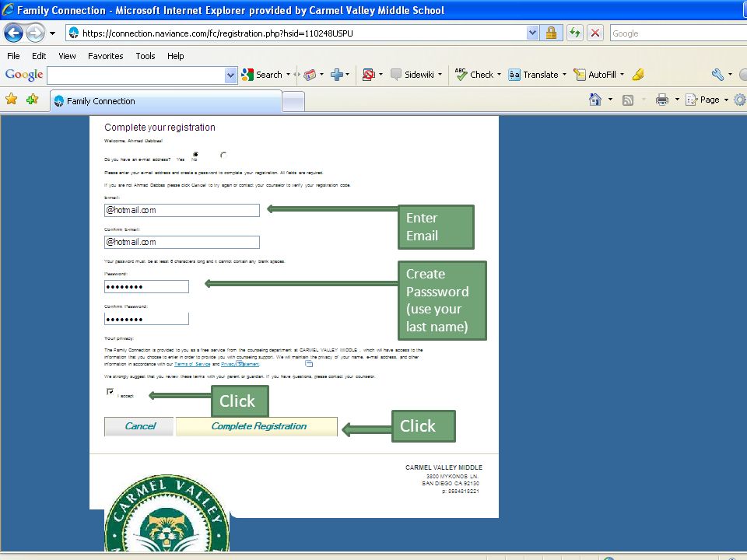The width and height of the screenshot is (747, 560).
Task: Expand the Print options dropdown arrow
Action: point(677,100)
